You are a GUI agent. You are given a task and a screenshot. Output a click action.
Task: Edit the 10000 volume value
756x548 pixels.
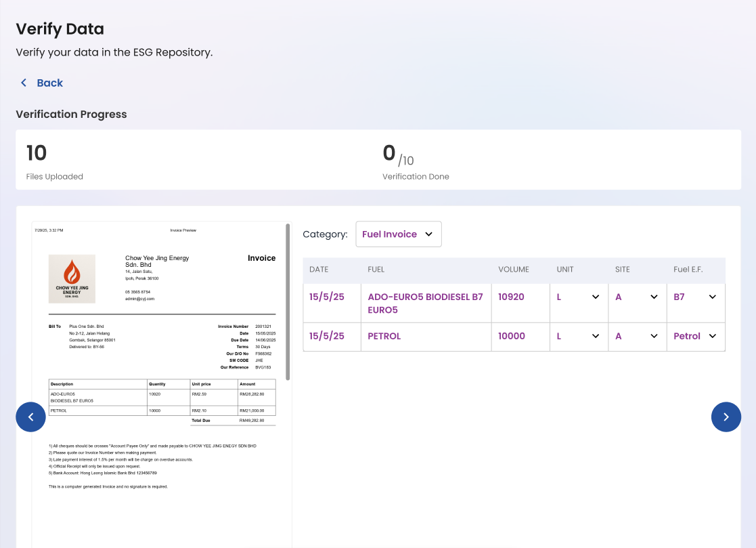pos(512,336)
